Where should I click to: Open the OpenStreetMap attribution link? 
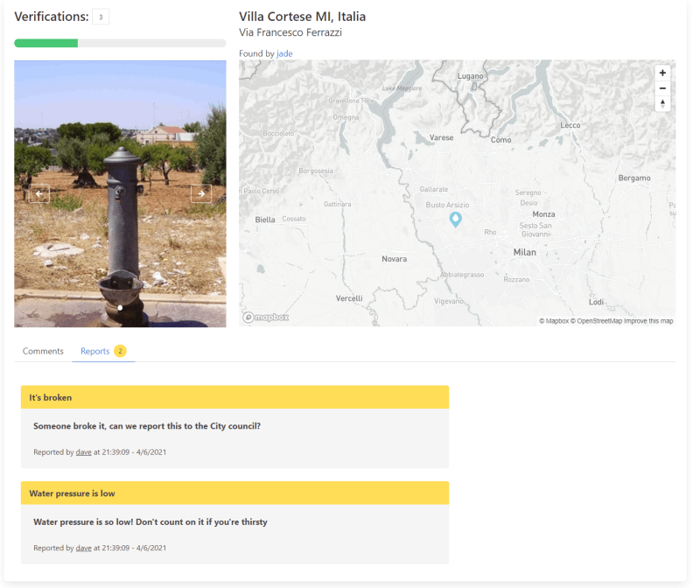click(596, 321)
